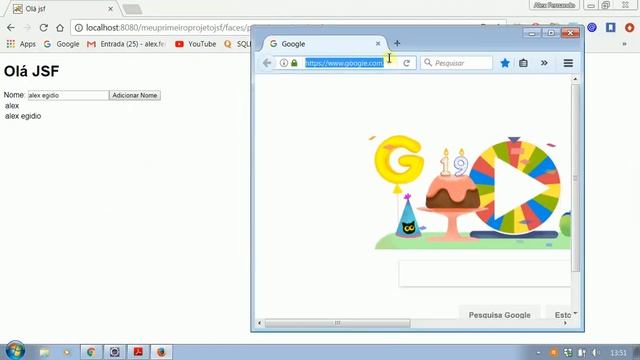Reload the Chrome localhost page
The height and width of the screenshot is (360, 640).
43,28
